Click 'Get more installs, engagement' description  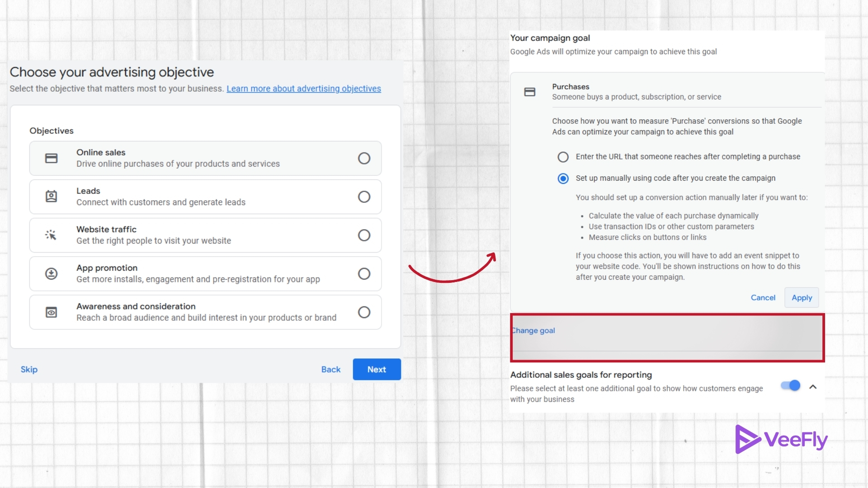[198, 279]
